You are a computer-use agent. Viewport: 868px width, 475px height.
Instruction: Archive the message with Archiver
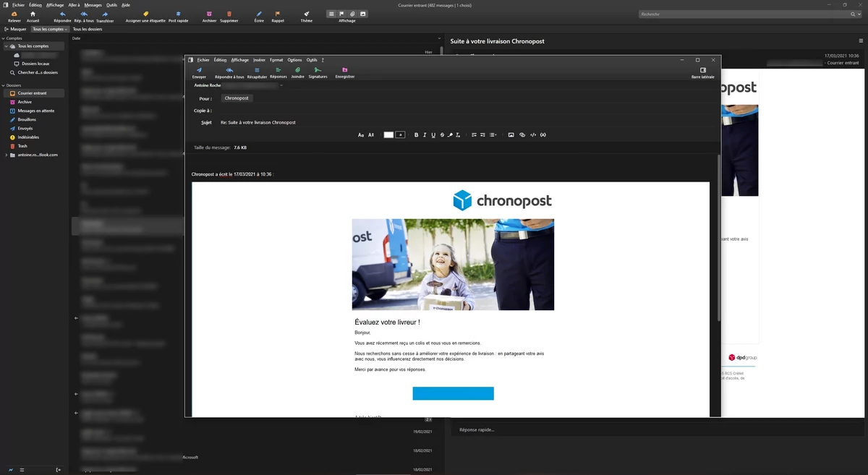[210, 17]
